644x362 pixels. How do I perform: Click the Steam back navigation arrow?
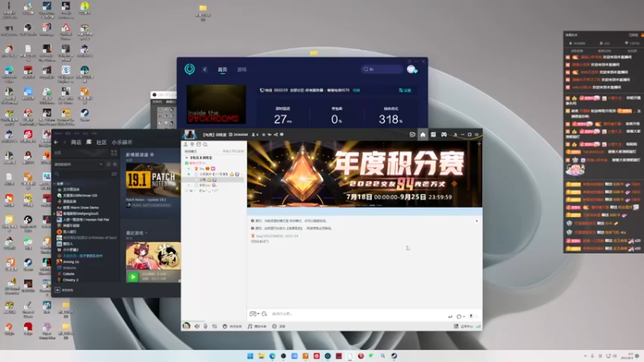(x=56, y=142)
